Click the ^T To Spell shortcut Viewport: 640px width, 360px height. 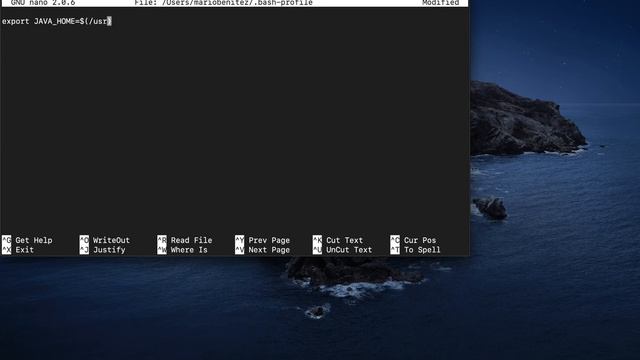tap(416, 250)
